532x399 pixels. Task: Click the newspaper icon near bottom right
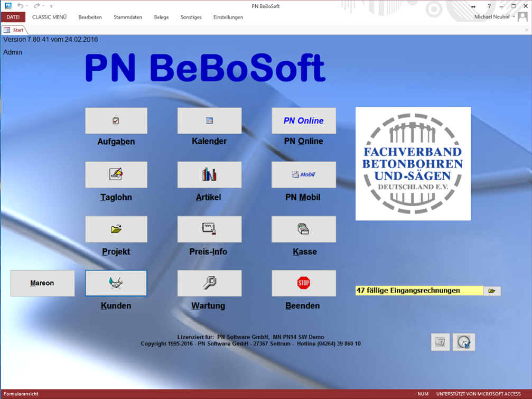click(440, 341)
